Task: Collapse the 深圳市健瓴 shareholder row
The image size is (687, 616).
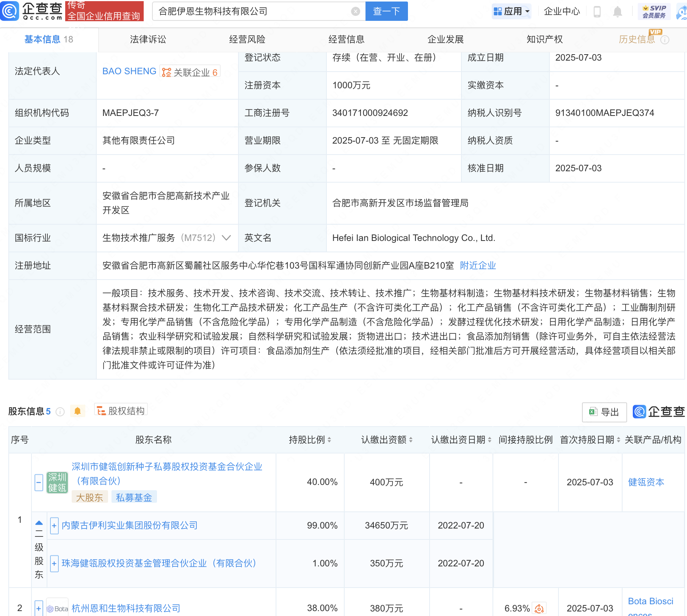Action: click(39, 483)
